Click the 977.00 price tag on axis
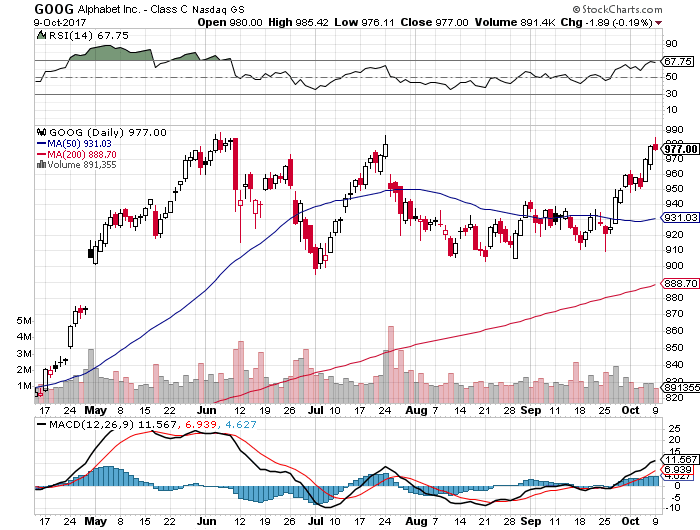700x530 pixels. (x=681, y=149)
